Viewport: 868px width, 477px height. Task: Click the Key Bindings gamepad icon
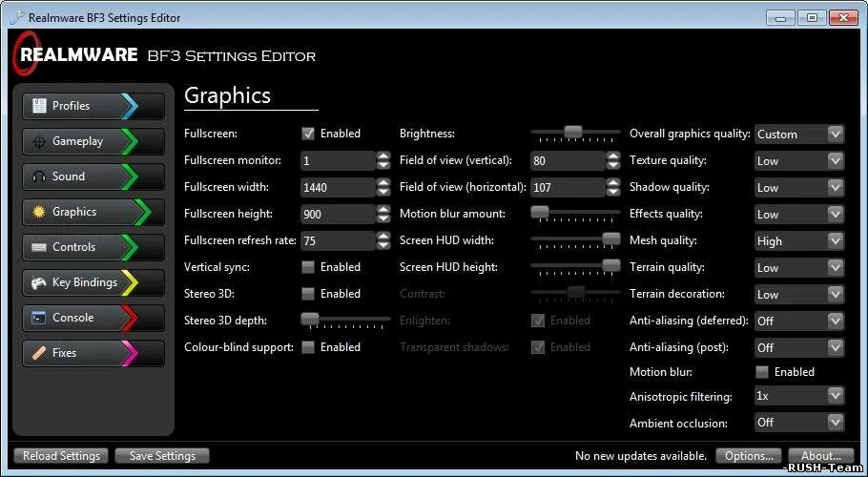click(39, 282)
